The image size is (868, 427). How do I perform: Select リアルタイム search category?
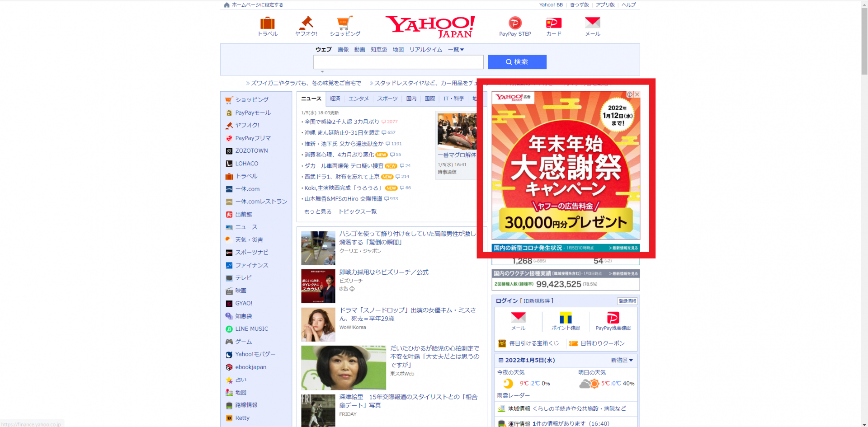click(x=426, y=50)
